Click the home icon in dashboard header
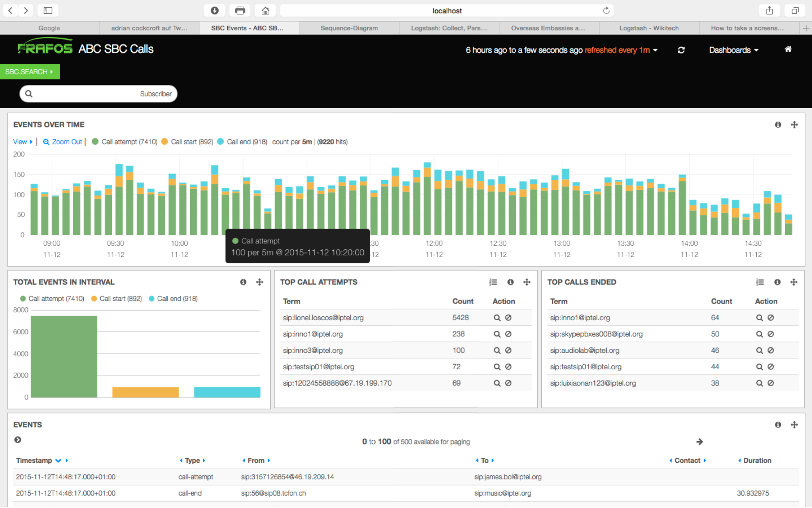Screen dimensions: 812x508 pyautogui.click(x=788, y=49)
